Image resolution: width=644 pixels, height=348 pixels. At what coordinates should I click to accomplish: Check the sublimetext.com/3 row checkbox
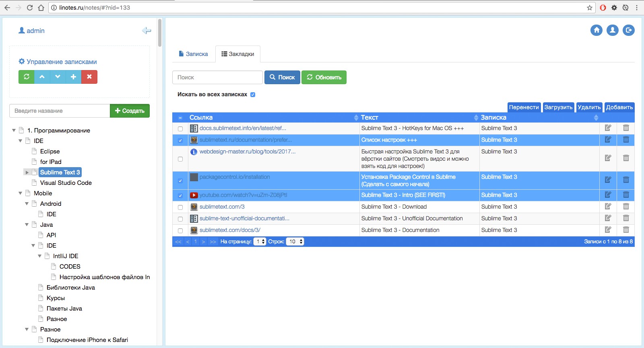click(180, 207)
